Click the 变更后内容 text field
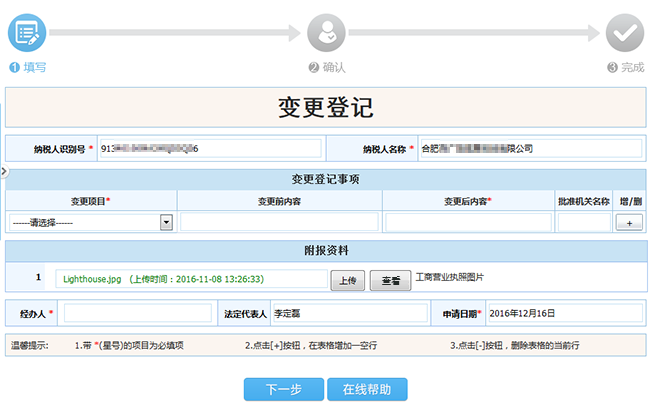Screen dimensions: 650x407 [468, 222]
